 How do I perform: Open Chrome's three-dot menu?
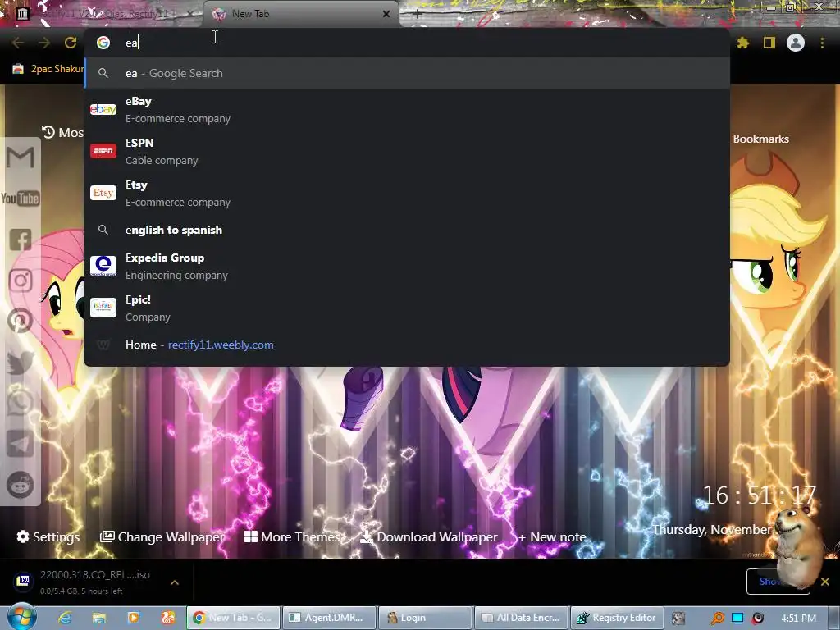coord(822,43)
